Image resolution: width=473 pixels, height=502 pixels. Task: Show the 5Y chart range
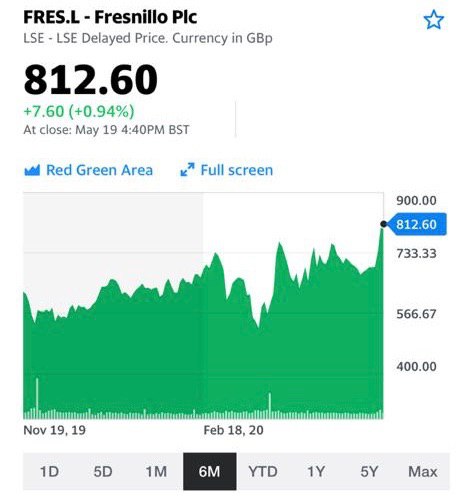(x=369, y=472)
